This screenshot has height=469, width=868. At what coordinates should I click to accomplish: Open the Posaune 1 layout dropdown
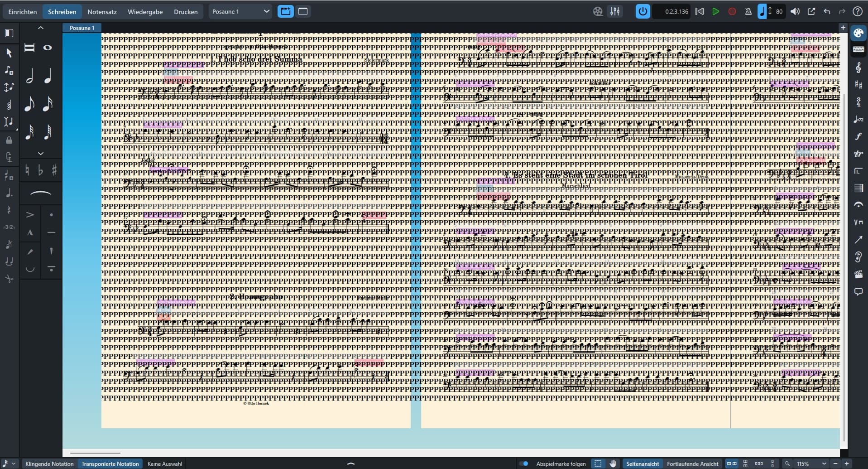(x=240, y=12)
